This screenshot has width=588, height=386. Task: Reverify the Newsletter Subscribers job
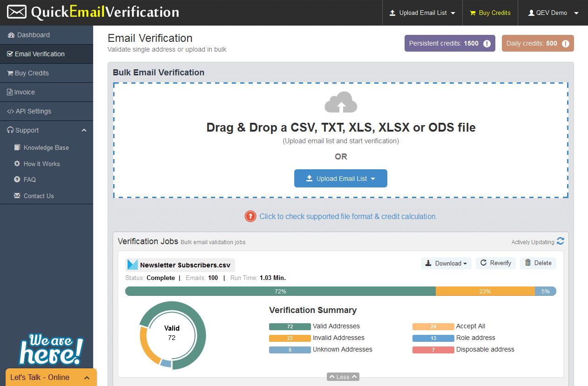[496, 263]
